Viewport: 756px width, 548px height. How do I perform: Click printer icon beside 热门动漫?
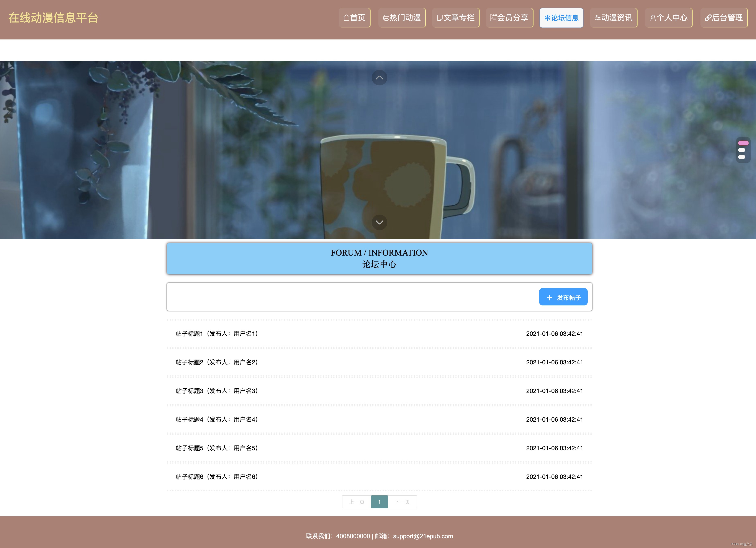pos(386,18)
